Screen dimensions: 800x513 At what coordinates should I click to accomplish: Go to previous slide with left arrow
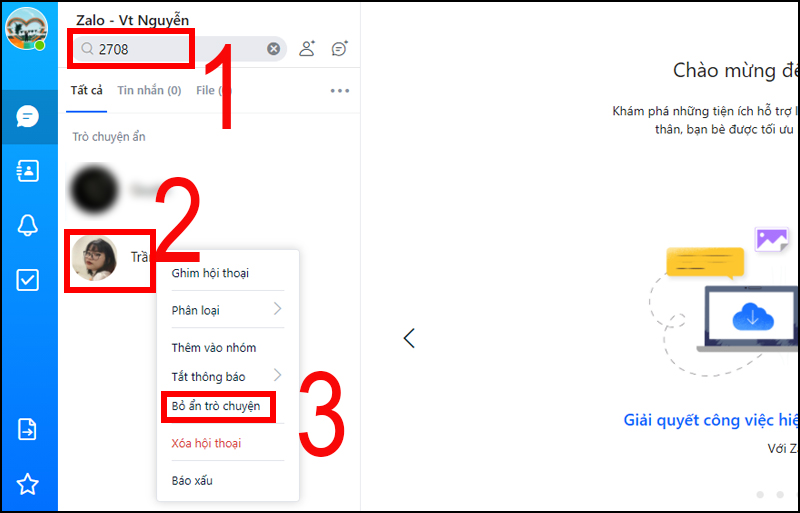[409, 338]
